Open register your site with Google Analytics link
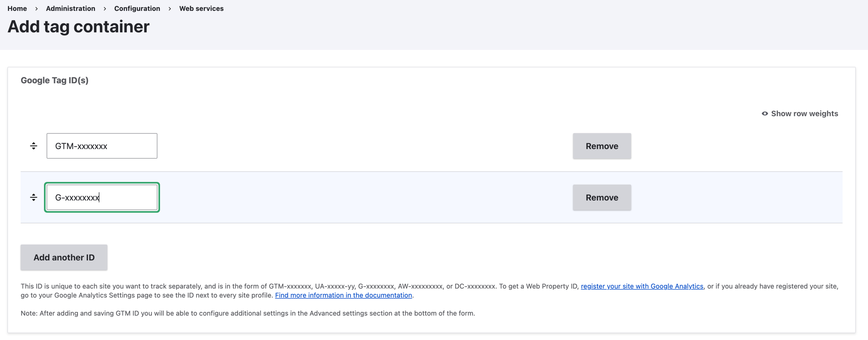 coord(642,286)
